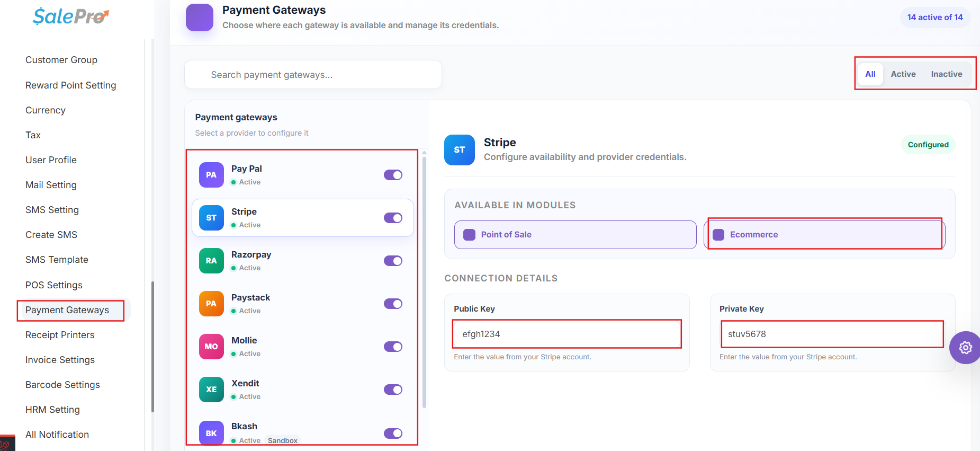Open Mail Setting in sidebar
Viewport: 980px width, 451px height.
pyautogui.click(x=51, y=185)
